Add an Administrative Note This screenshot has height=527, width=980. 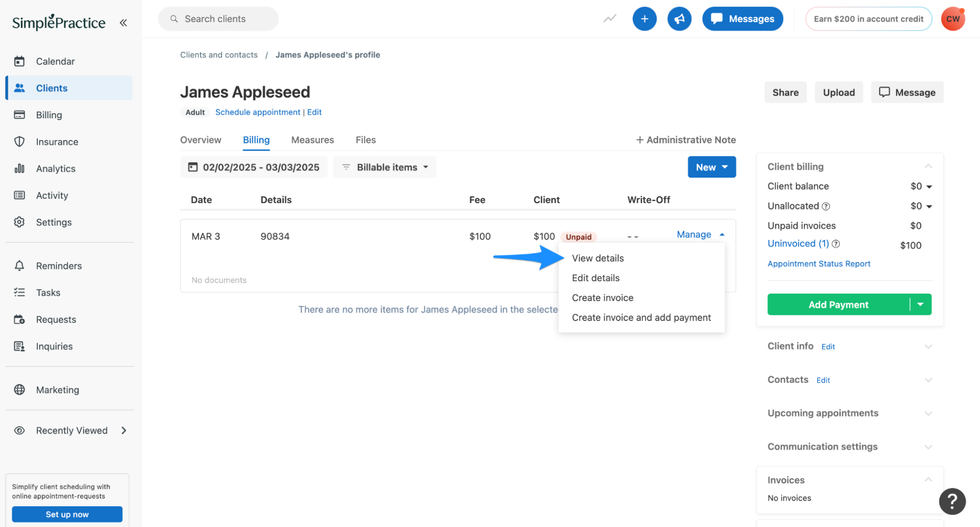(685, 140)
